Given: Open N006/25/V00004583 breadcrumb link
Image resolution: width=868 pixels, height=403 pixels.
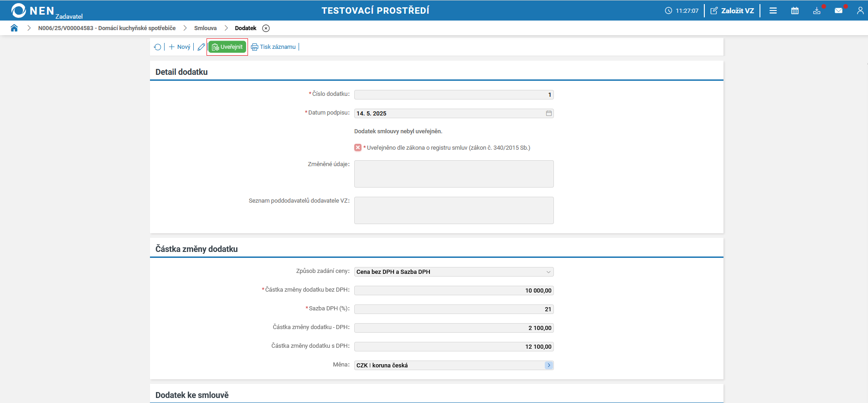Looking at the screenshot, I should coord(107,28).
